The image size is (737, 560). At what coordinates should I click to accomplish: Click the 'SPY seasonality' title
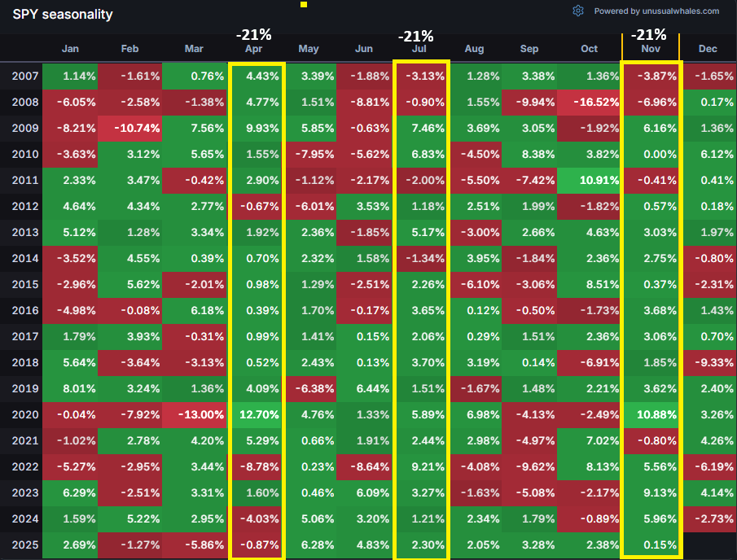pyautogui.click(x=63, y=15)
